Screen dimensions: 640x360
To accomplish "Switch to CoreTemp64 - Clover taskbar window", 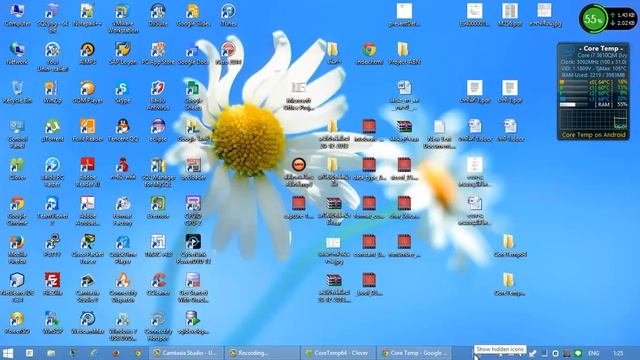I will click(x=338, y=353).
